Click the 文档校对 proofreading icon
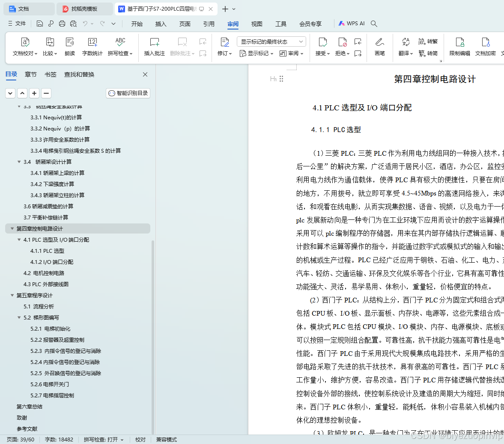The image size is (504, 444). 25,42
